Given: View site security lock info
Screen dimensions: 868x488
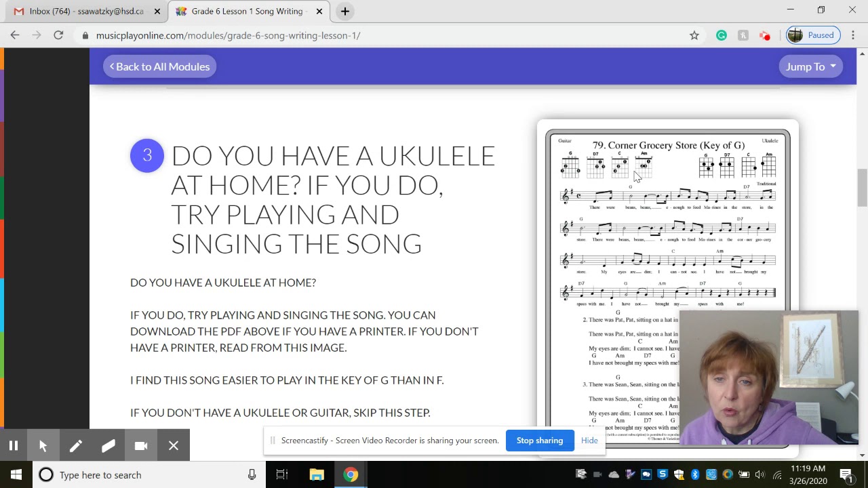Looking at the screenshot, I should [85, 35].
